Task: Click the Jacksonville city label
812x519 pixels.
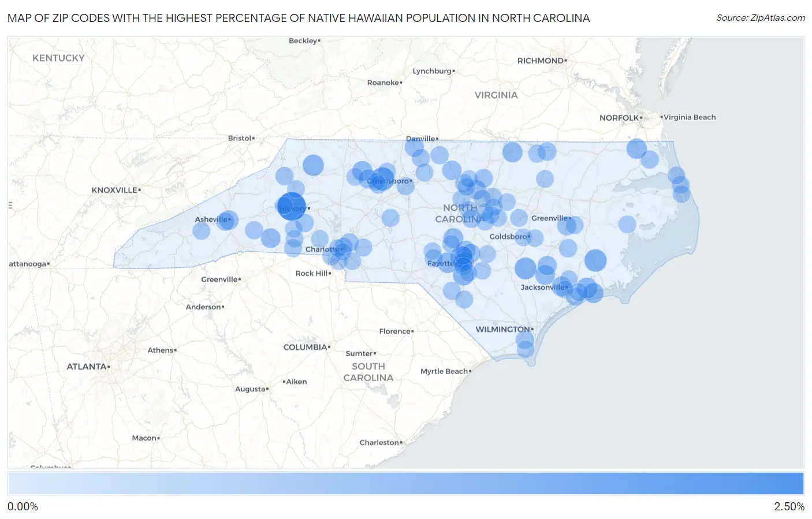Action: 542,287
